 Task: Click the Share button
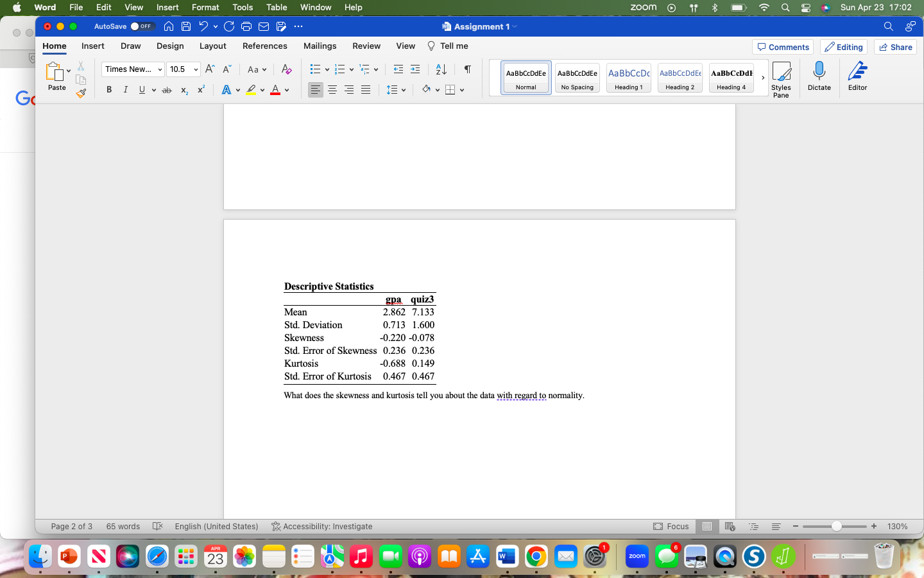tap(895, 46)
